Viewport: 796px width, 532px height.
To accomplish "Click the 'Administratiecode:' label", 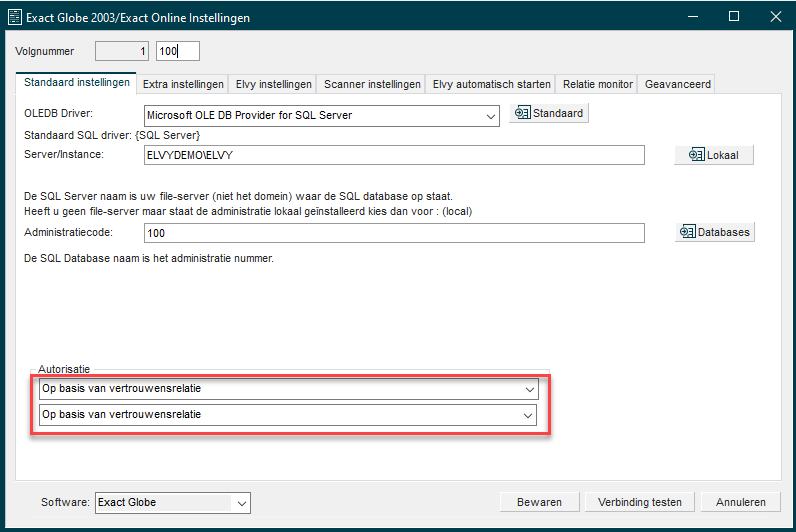I will tap(69, 232).
